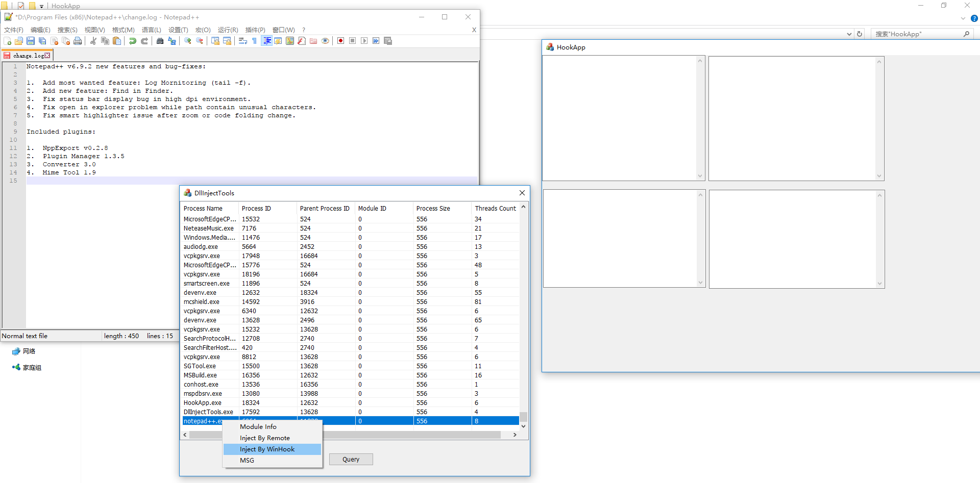Select the NeteaseMusic.exe process row
Viewport: 980px width, 483px height.
pyautogui.click(x=351, y=228)
